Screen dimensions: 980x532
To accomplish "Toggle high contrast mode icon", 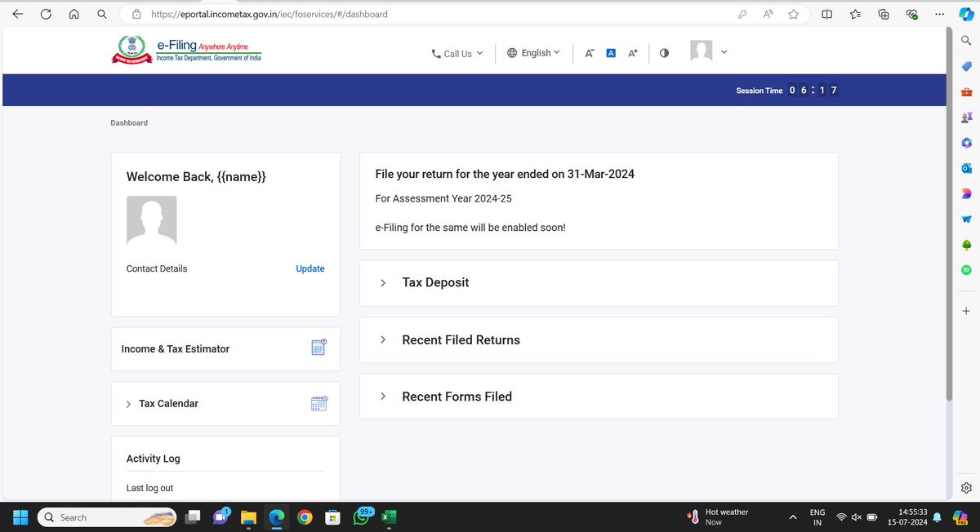I will point(664,53).
